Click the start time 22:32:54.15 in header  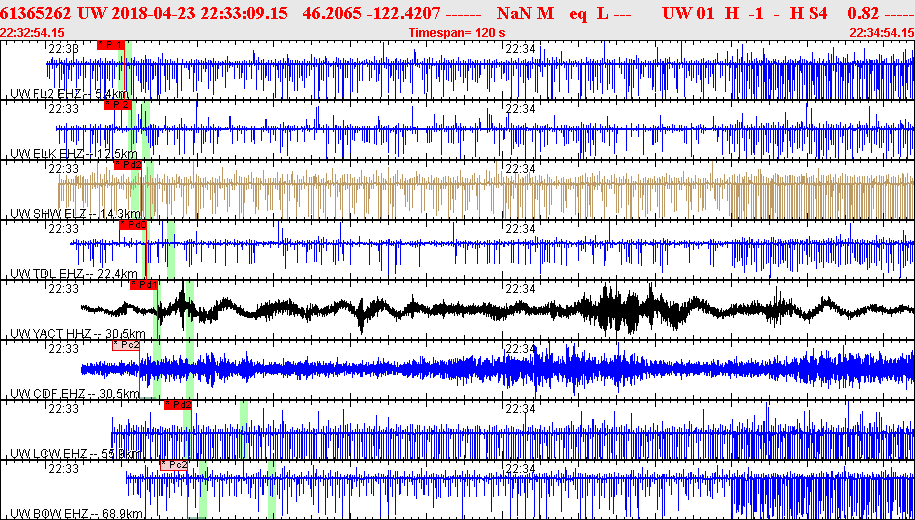pos(33,33)
